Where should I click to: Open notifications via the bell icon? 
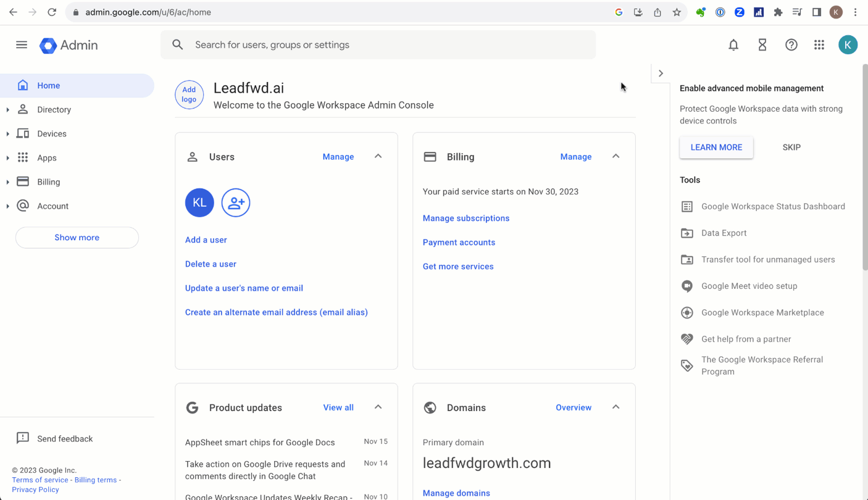pos(733,44)
